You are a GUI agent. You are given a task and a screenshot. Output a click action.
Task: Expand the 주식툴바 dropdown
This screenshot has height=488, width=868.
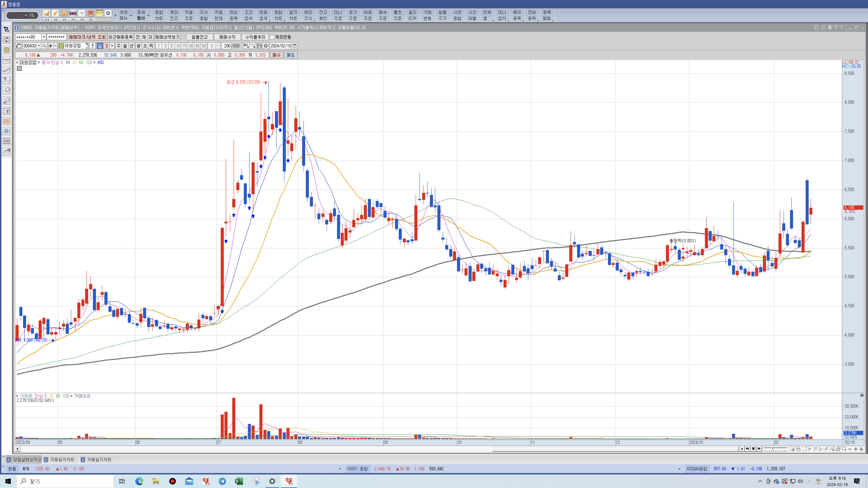coord(148,15)
